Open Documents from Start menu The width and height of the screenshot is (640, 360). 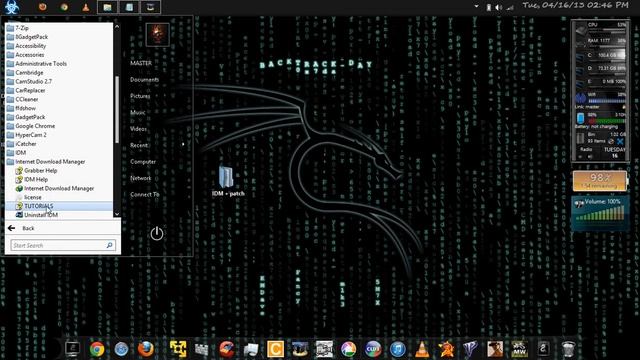(144, 80)
